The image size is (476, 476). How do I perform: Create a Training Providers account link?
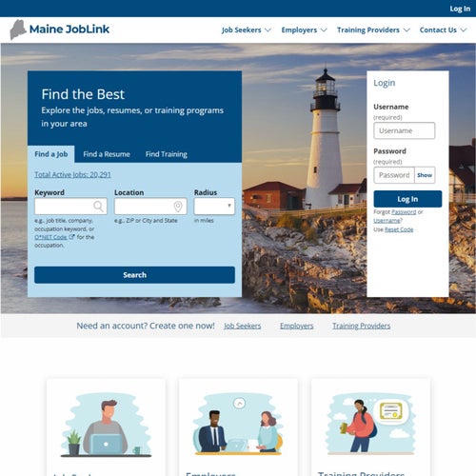tap(362, 326)
